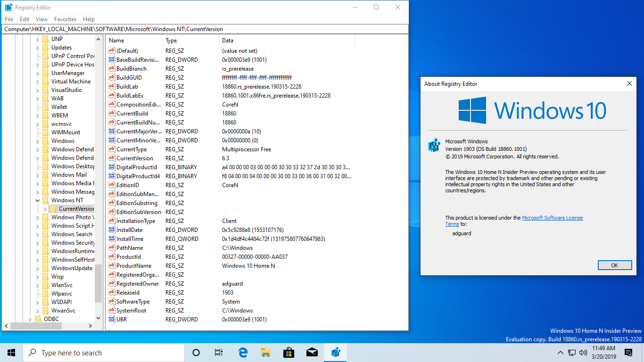Select the CurrentBuild value name

click(x=132, y=113)
